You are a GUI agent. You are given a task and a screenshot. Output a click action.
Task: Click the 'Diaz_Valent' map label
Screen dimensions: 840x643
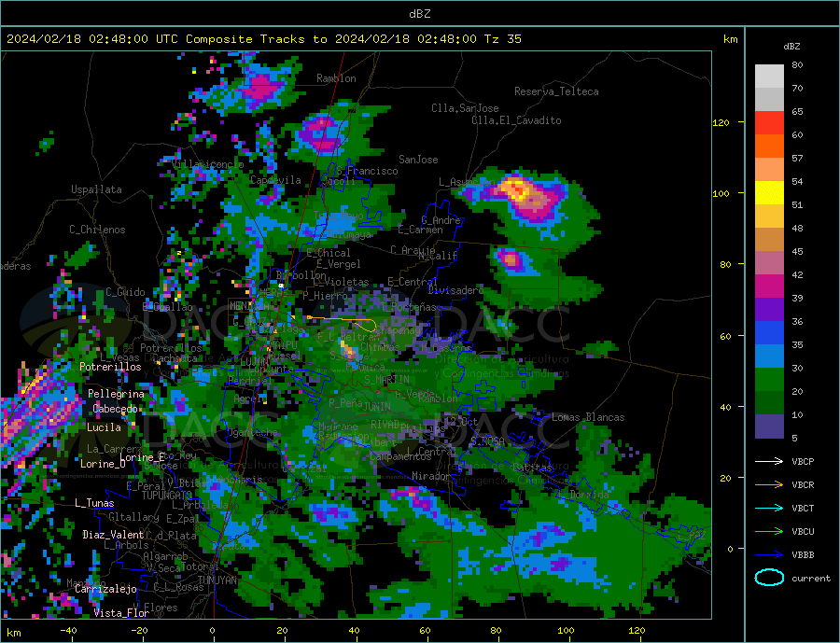[113, 535]
